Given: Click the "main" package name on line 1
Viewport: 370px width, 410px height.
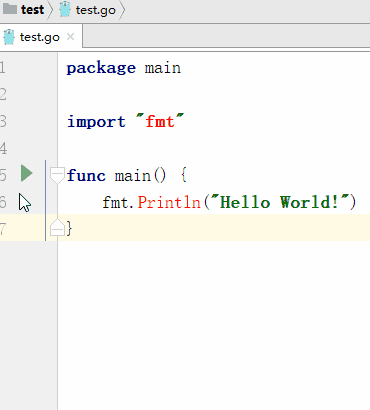Looking at the screenshot, I should pyautogui.click(x=163, y=68).
